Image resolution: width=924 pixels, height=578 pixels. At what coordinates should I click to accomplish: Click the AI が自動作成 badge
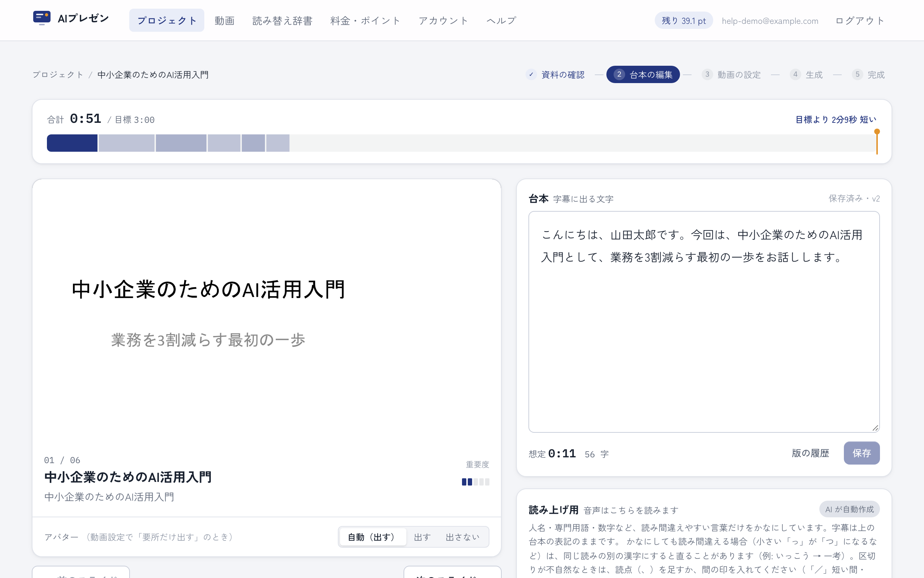coord(849,509)
